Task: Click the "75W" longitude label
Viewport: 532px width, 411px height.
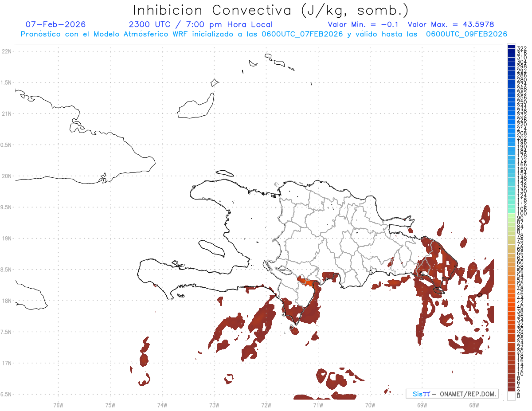Action: pyautogui.click(x=110, y=404)
